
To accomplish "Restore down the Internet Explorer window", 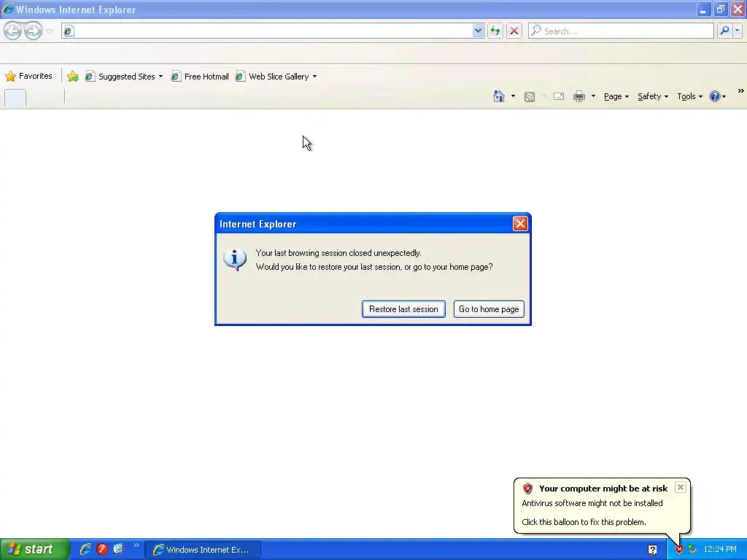I will coord(720,9).
